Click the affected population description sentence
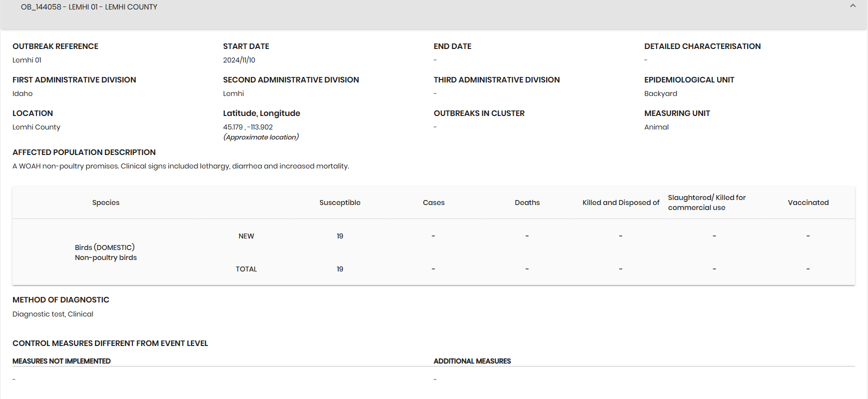This screenshot has height=399, width=868. [x=181, y=166]
